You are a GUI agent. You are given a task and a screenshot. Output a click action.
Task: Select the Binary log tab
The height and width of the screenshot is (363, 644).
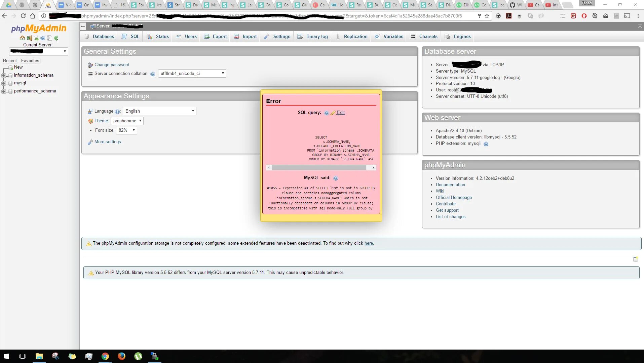click(313, 36)
